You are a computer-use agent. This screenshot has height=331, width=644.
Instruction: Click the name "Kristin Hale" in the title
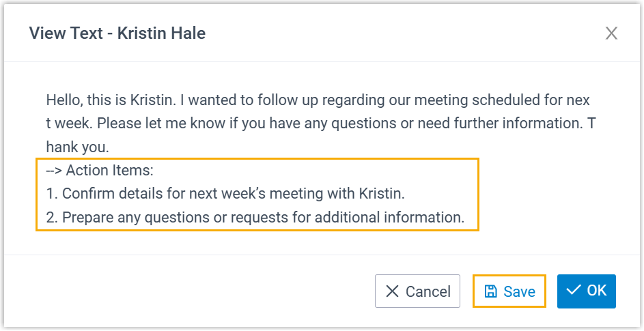(161, 33)
